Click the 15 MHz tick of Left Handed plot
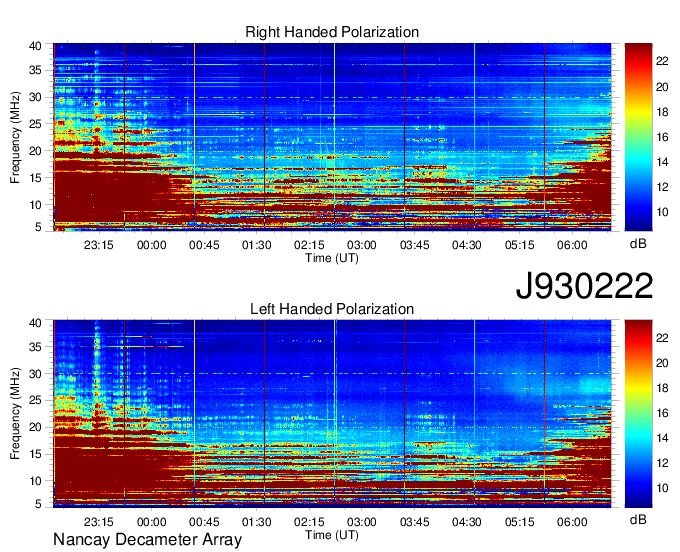Image resolution: width=680 pixels, height=552 pixels. coord(35,454)
